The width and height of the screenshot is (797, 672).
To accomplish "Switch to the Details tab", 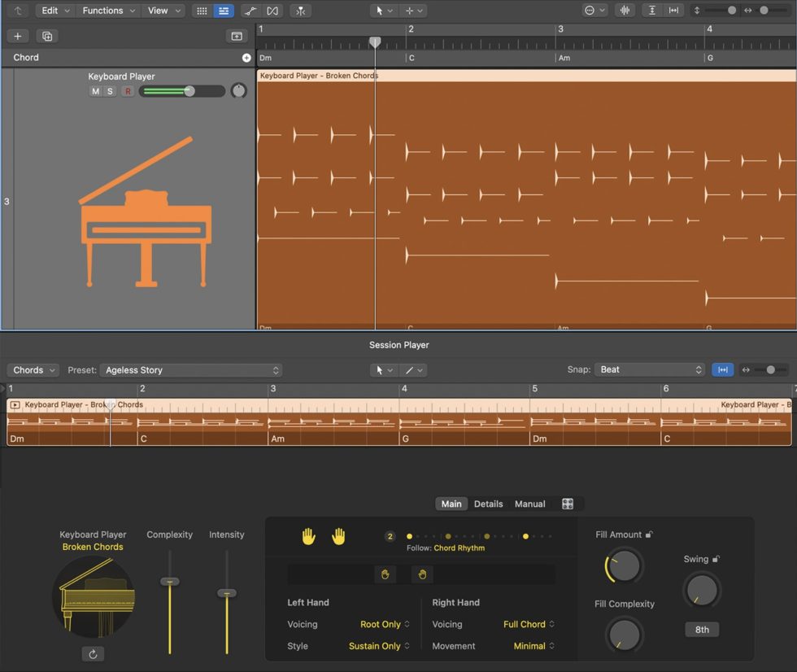I will pyautogui.click(x=488, y=504).
